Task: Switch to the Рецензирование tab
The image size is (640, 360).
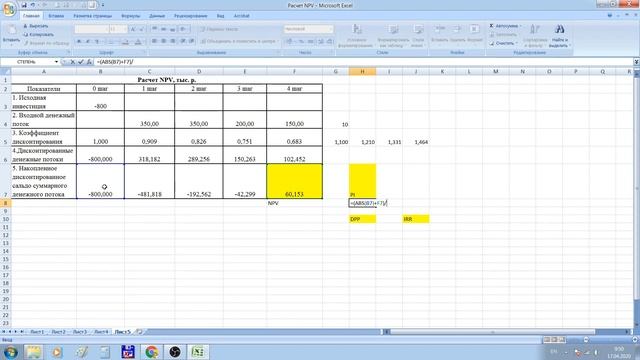Action: pos(191,16)
